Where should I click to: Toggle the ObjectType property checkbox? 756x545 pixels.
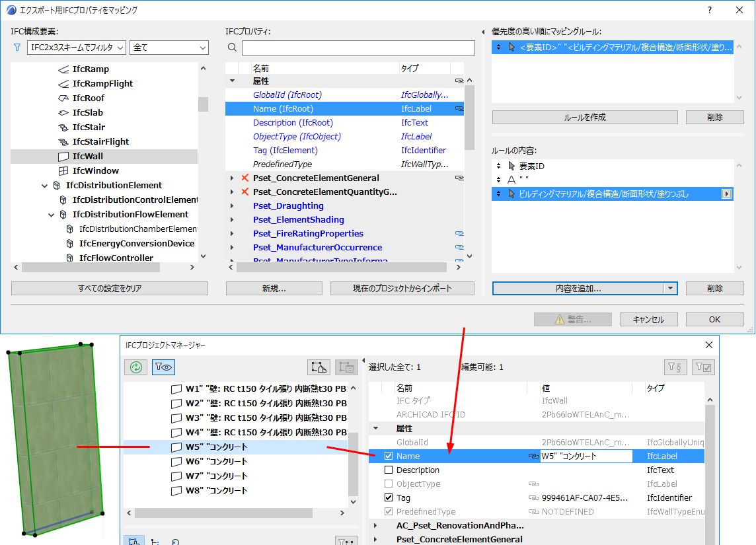(389, 484)
